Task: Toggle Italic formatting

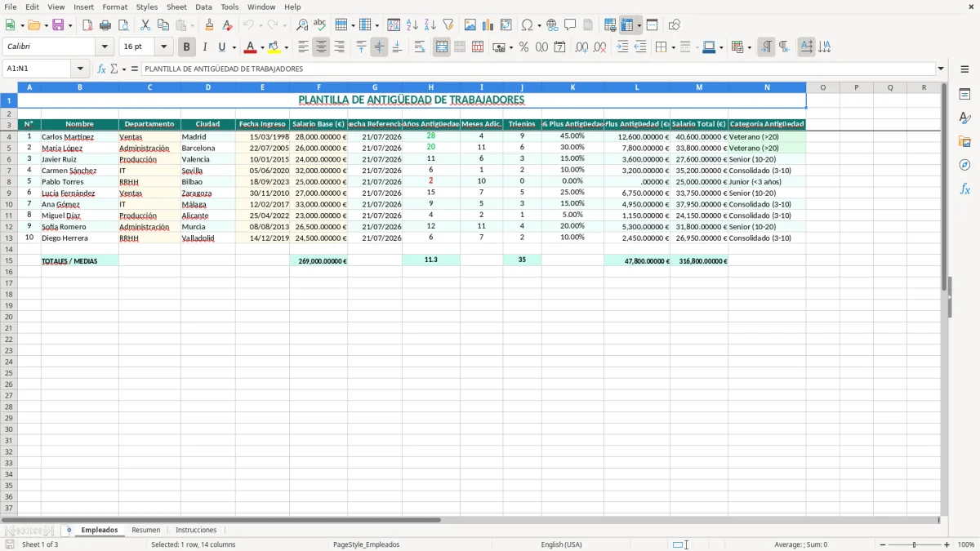Action: pyautogui.click(x=204, y=47)
